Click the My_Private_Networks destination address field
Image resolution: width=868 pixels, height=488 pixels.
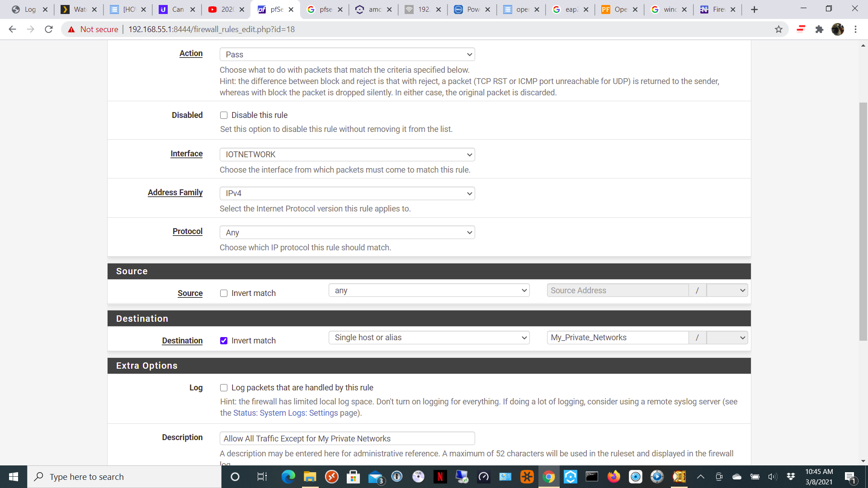(x=618, y=338)
